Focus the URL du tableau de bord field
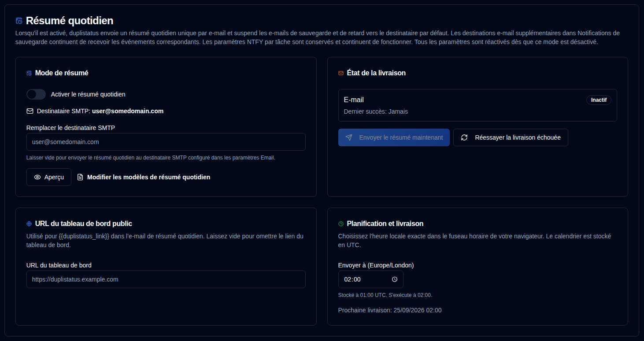This screenshot has width=644, height=341. pos(166,279)
